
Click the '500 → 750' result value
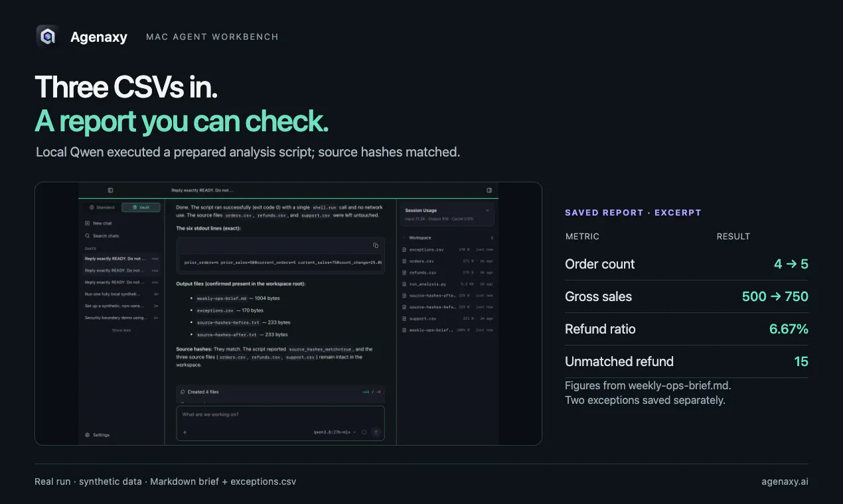pyautogui.click(x=775, y=296)
